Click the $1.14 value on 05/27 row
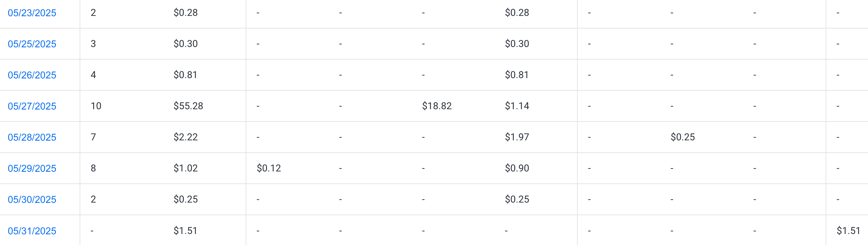This screenshot has height=245, width=868. (517, 106)
